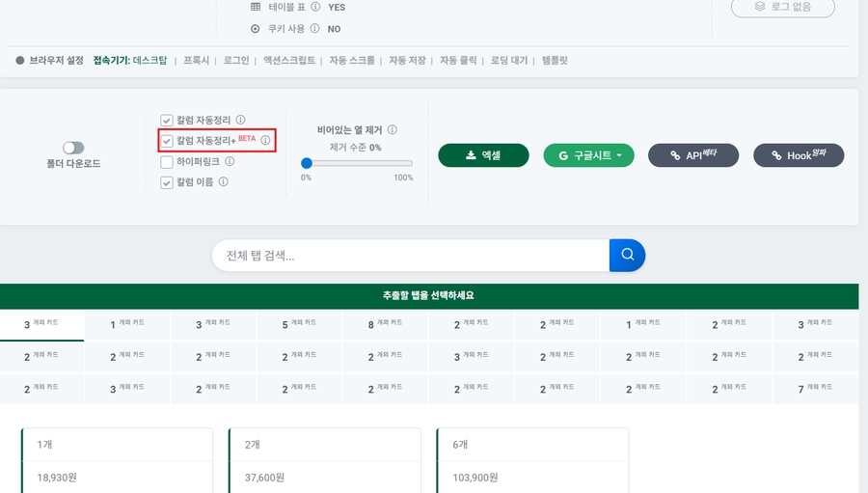
Task: Click the Hook button
Action: [x=799, y=155]
